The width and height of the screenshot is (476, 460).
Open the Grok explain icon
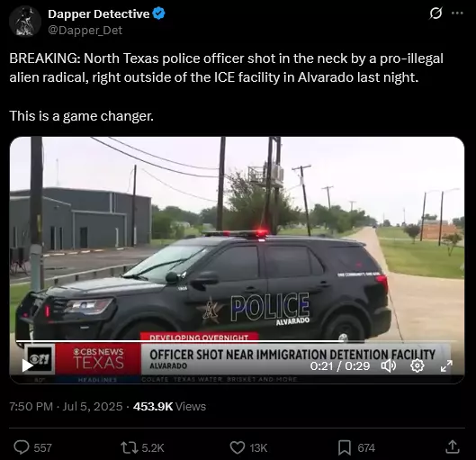(436, 14)
